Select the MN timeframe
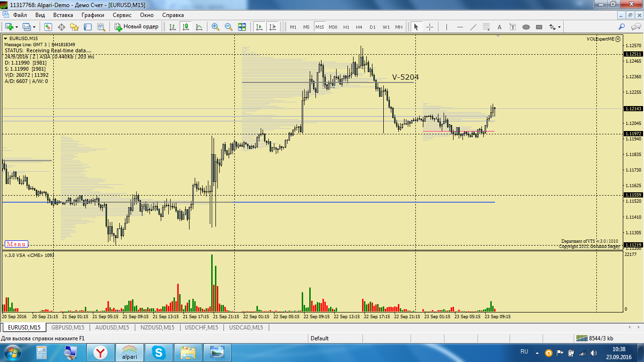Viewport: 644px width, 362px height. pos(399,27)
